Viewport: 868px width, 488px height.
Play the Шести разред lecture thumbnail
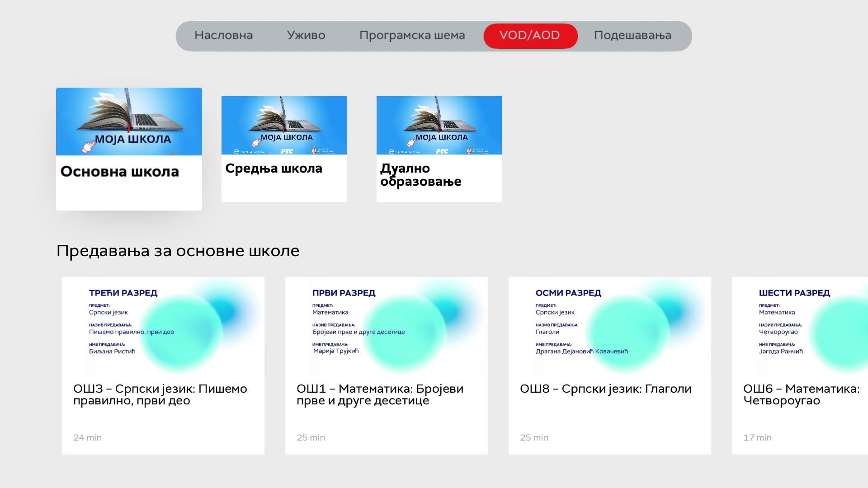(800, 326)
